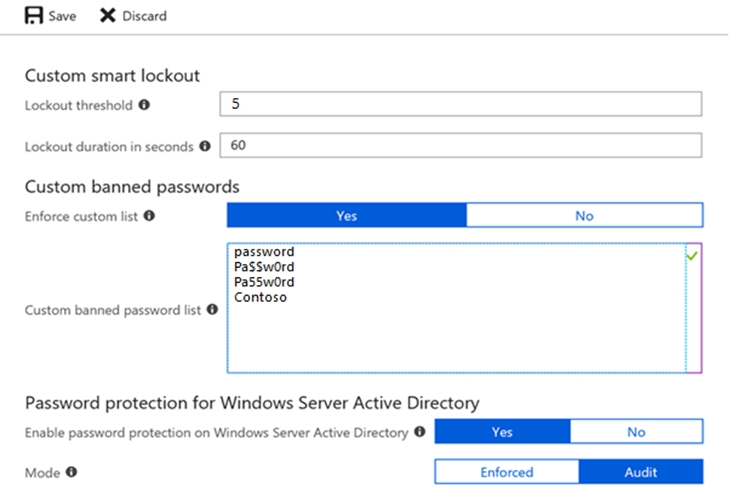The height and width of the screenshot is (504, 732).
Task: Click info icon beside Lockout duration in seconds
Action: point(205,146)
